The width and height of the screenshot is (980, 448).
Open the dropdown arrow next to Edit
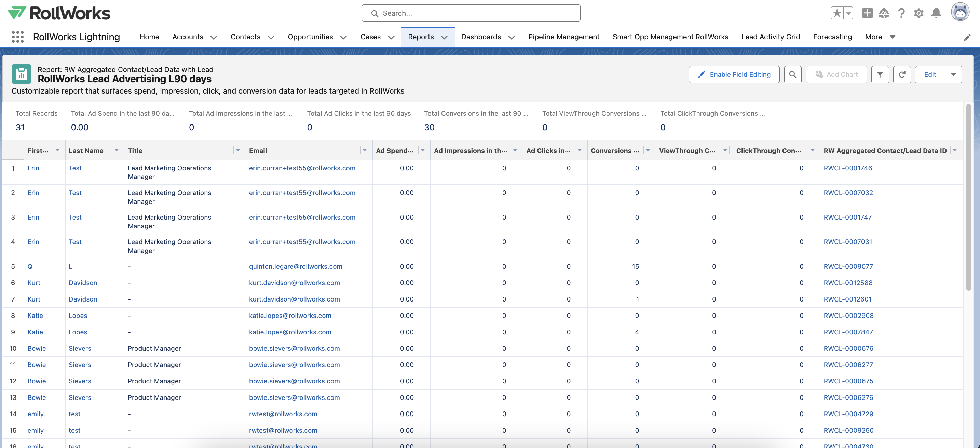pos(953,74)
